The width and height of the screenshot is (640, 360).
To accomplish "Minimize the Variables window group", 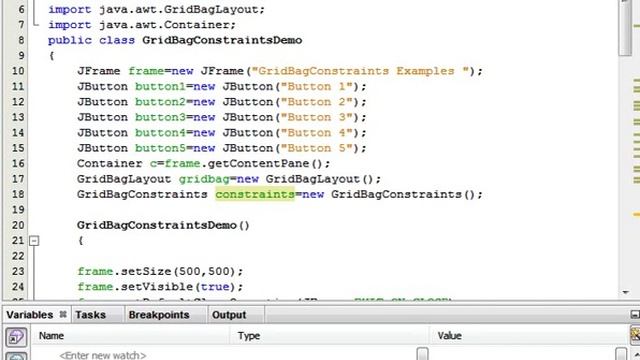I will pyautogui.click(x=635, y=314).
